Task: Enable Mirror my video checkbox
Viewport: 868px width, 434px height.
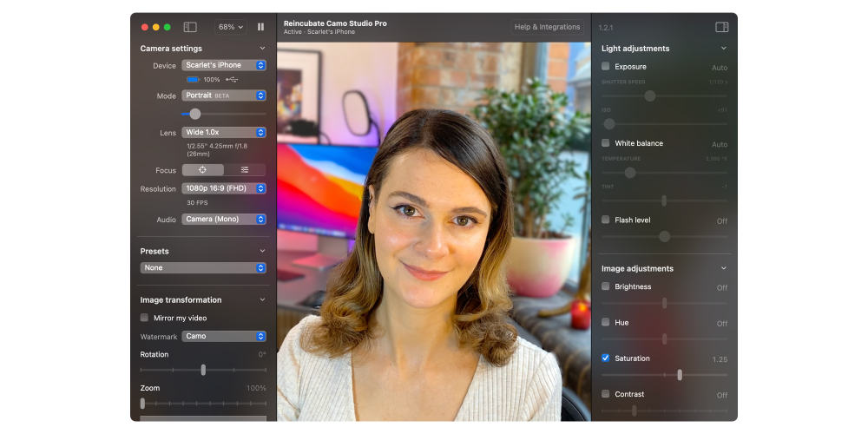Action: click(x=145, y=318)
